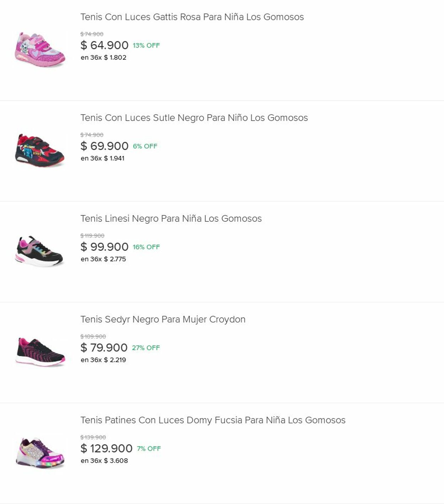The width and height of the screenshot is (444, 504).
Task: Select the Sedyr Negro Croydon shoe image
Action: (40, 352)
